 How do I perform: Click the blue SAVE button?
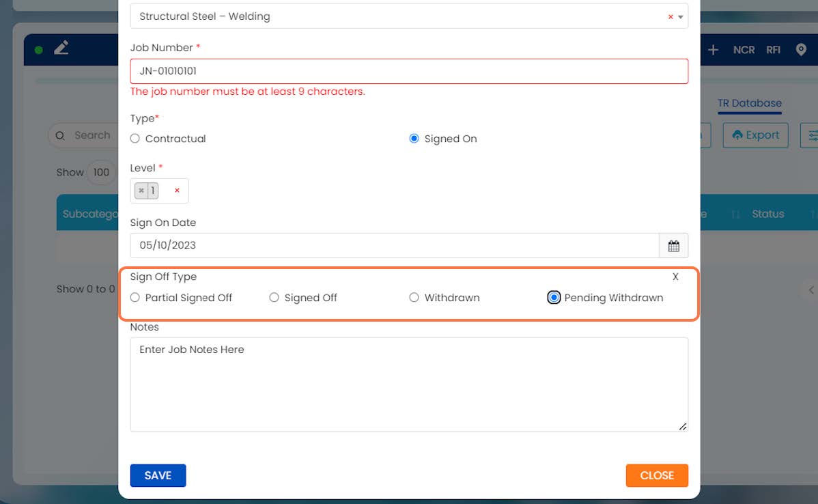tap(158, 475)
